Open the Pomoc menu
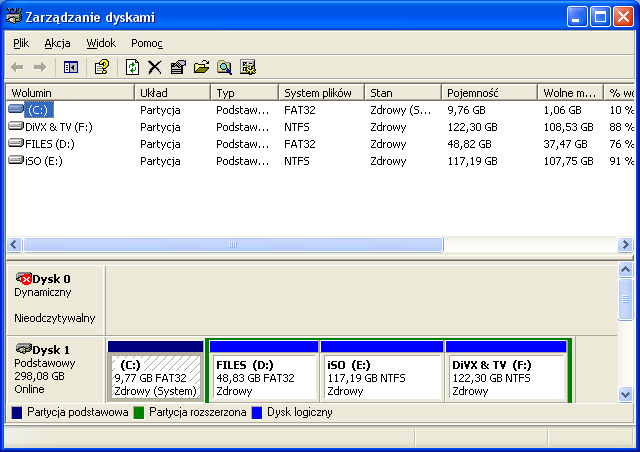Viewport: 640px width, 452px height. click(x=147, y=43)
